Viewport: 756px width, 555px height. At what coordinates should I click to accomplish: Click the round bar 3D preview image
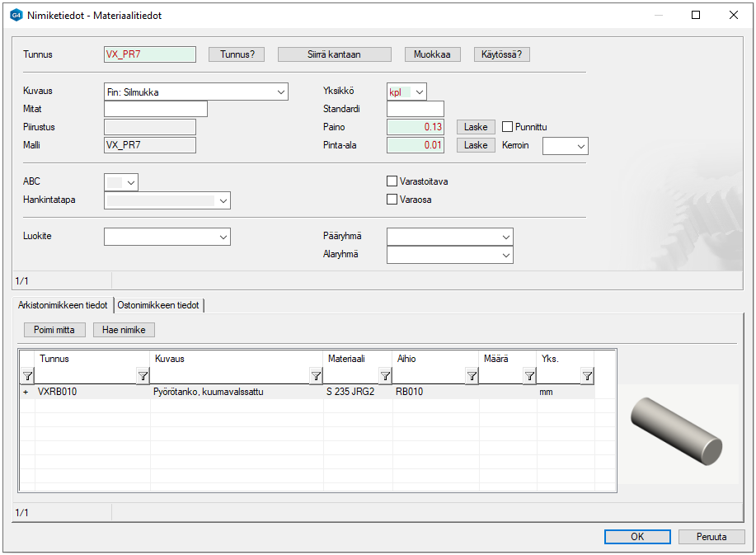coord(677,428)
